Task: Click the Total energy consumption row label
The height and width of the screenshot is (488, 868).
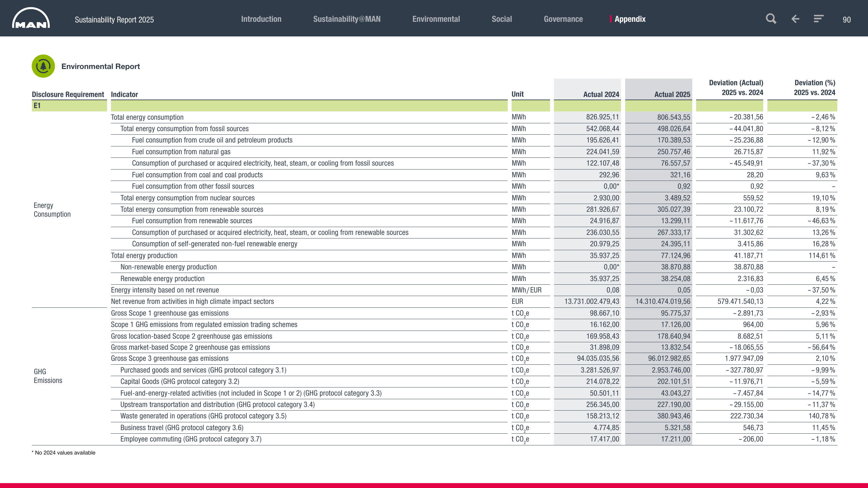Action: [147, 117]
